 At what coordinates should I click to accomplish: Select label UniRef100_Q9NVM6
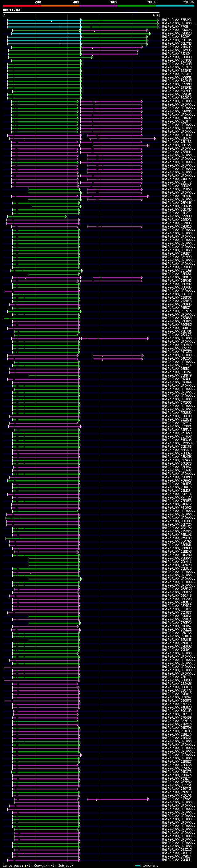pos(176,111)
